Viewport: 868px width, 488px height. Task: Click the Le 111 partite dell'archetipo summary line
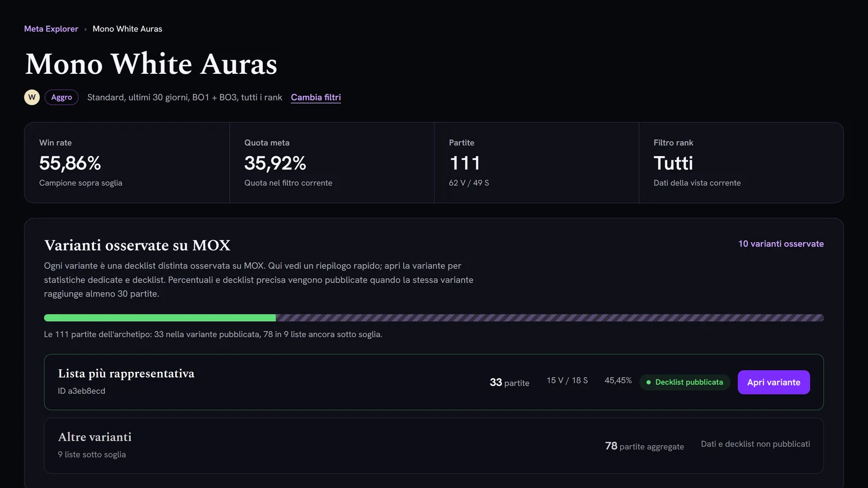(x=213, y=335)
